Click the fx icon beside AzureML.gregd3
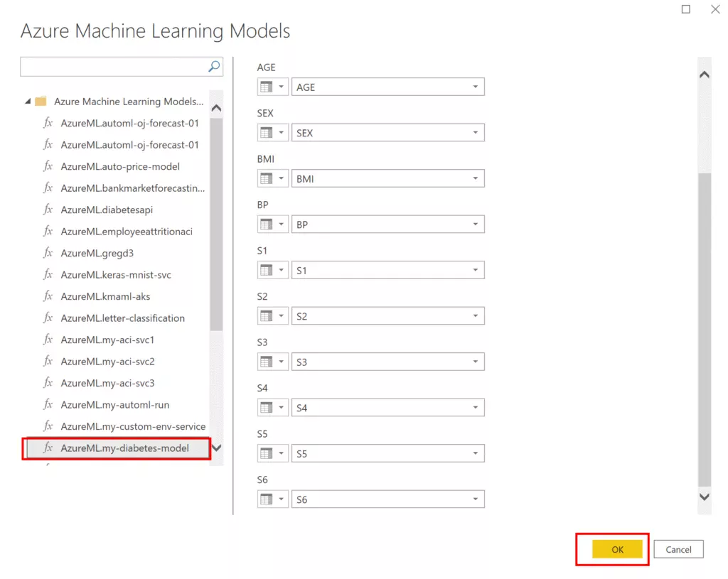Image resolution: width=728 pixels, height=579 pixels. pos(48,252)
